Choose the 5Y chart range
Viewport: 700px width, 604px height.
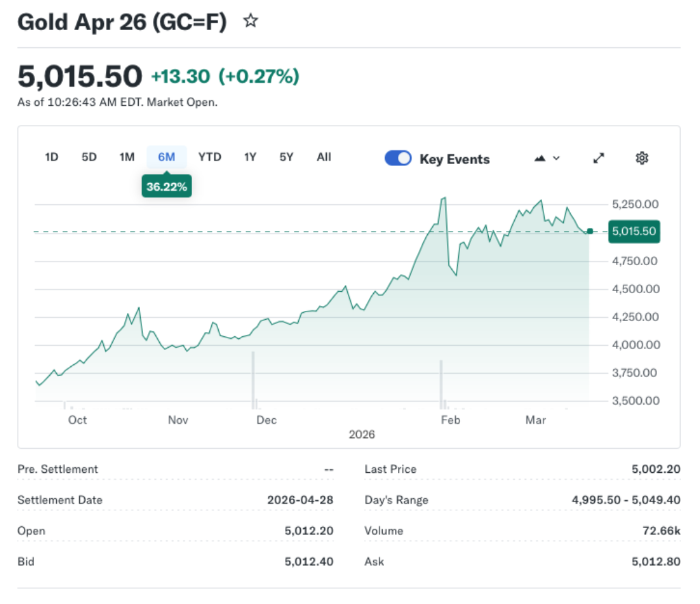[286, 157]
